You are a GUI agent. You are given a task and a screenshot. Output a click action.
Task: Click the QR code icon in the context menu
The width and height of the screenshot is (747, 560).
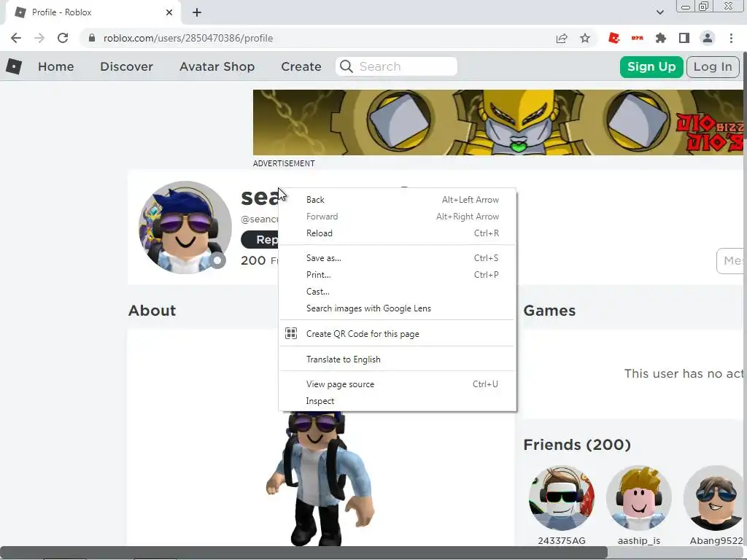point(291,333)
